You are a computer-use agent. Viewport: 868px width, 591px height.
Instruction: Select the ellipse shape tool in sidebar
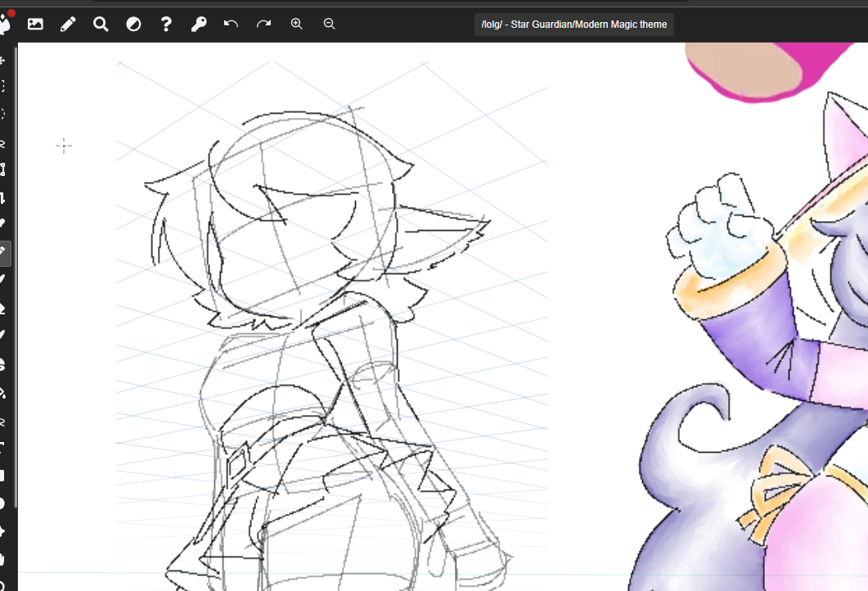click(2, 503)
